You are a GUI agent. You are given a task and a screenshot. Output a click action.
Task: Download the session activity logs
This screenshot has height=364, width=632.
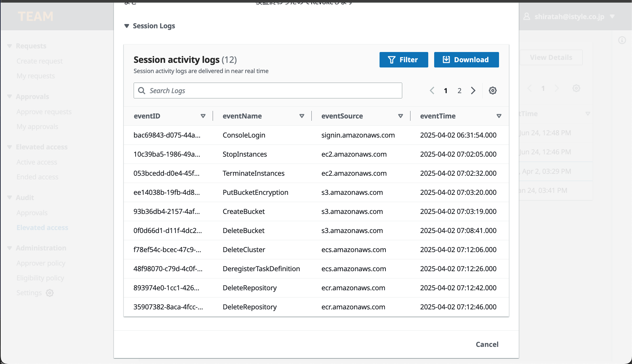pos(466,60)
